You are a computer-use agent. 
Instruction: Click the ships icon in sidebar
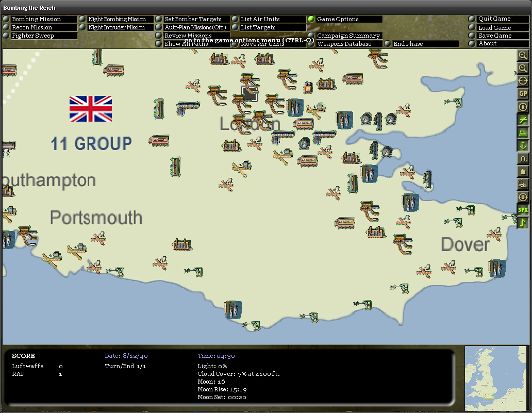click(523, 184)
